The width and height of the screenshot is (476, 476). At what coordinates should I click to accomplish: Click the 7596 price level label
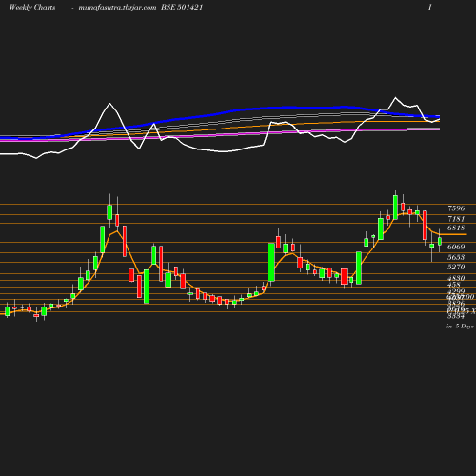coord(456,208)
